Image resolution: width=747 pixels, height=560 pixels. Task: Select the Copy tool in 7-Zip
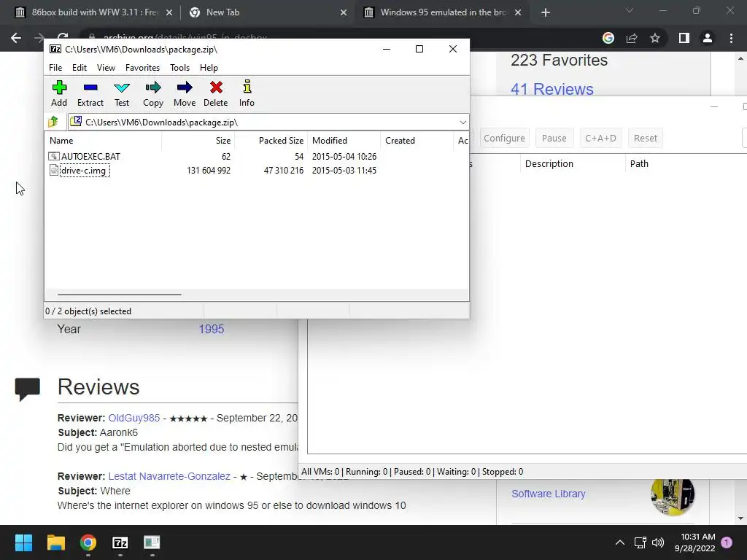pyautogui.click(x=153, y=93)
